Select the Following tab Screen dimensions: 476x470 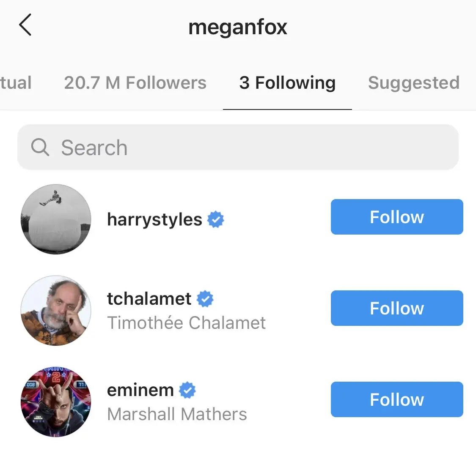click(x=287, y=83)
